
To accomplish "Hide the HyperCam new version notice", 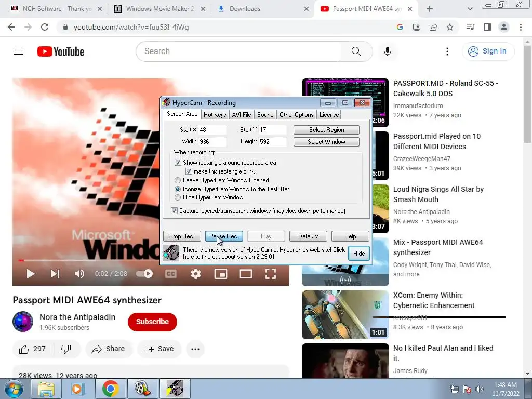I will (x=359, y=254).
